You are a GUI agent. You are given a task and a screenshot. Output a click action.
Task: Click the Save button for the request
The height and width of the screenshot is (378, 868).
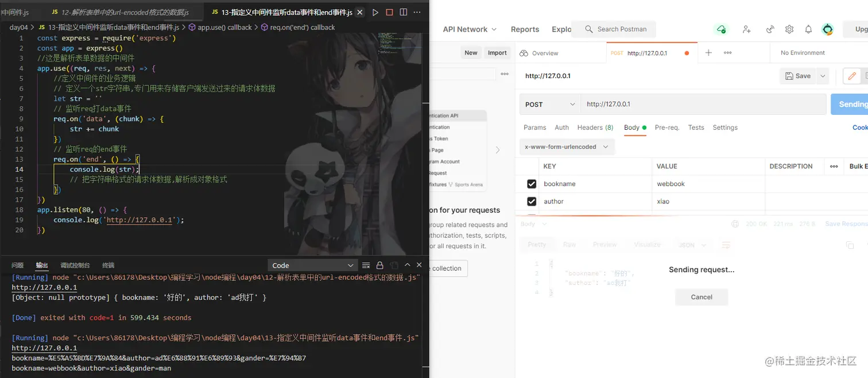797,75
